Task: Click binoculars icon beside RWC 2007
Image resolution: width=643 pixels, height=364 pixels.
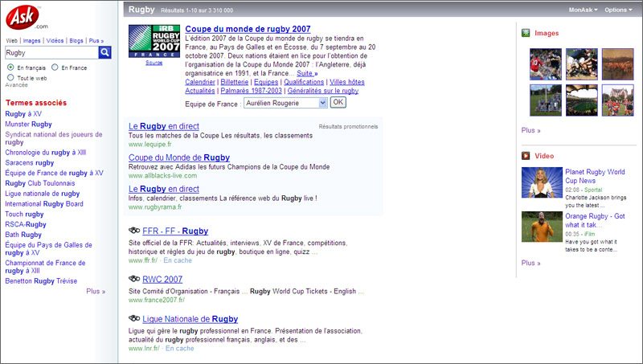Action: [x=134, y=280]
